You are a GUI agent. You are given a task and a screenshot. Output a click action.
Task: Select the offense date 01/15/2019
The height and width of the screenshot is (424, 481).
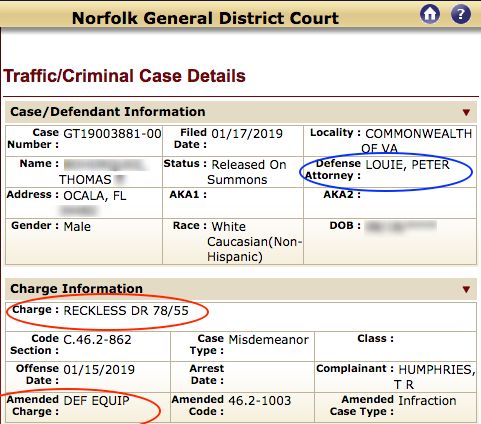tap(99, 370)
